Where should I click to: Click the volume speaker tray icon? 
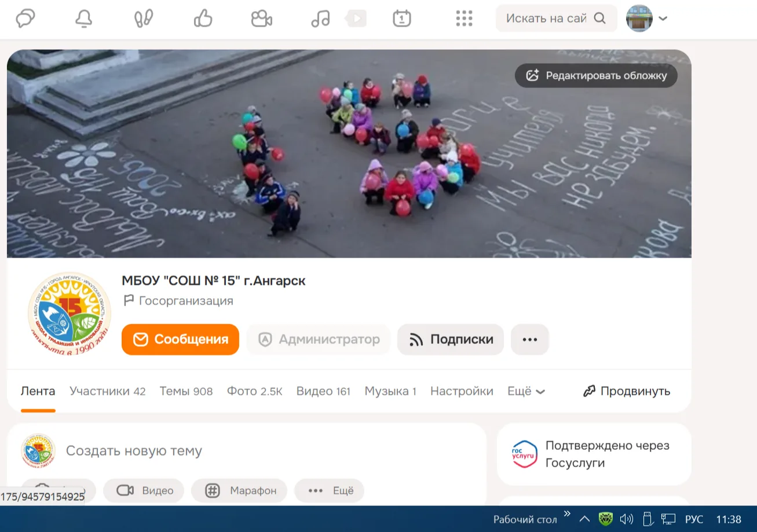[626, 519]
